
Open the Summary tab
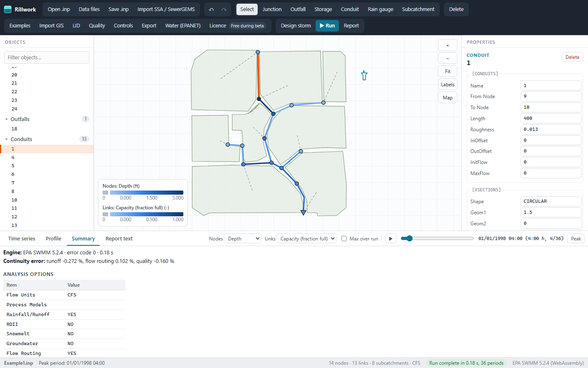pos(83,238)
